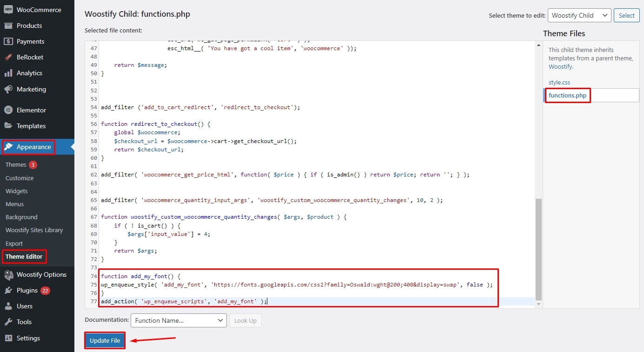Click the Users person icon
The height and width of the screenshot is (352, 644).
coord(8,306)
